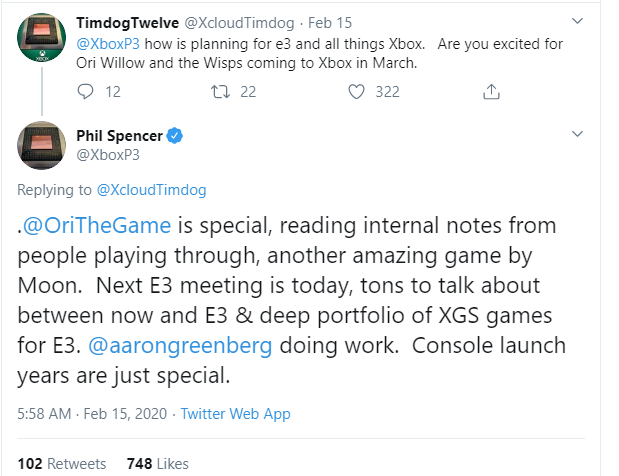Click the share icon on TimdogTwelve's tweet
Screen dimensions: 619x476
tap(490, 92)
